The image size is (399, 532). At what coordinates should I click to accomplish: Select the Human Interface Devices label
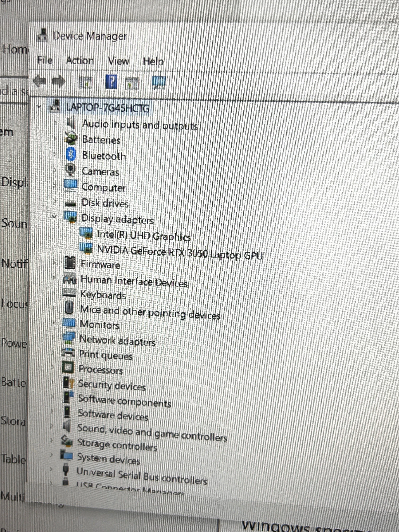tap(134, 281)
